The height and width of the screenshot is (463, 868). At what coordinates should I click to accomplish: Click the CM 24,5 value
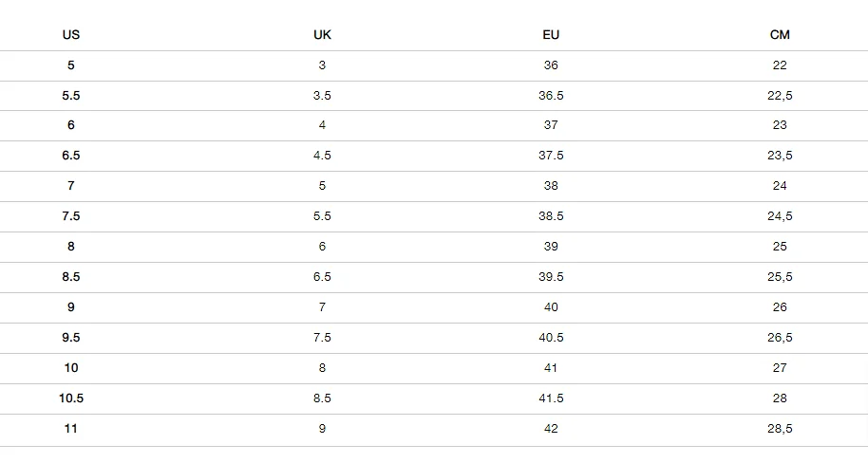point(780,216)
